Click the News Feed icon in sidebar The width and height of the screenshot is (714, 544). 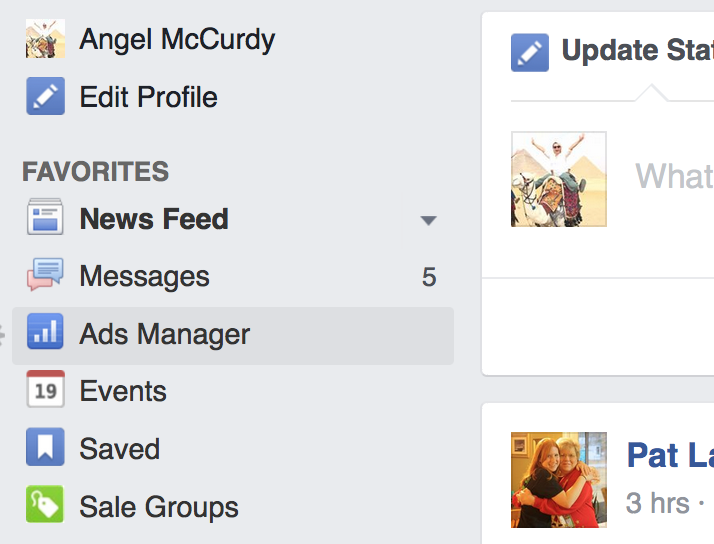tap(45, 219)
